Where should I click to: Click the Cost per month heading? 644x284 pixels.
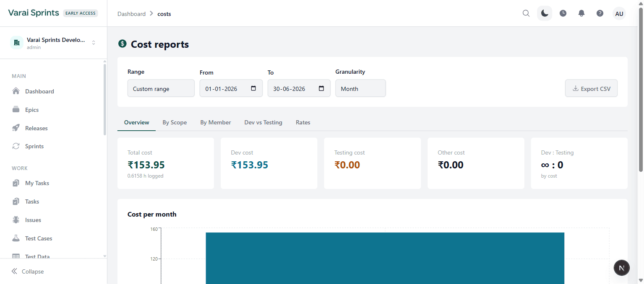click(152, 214)
